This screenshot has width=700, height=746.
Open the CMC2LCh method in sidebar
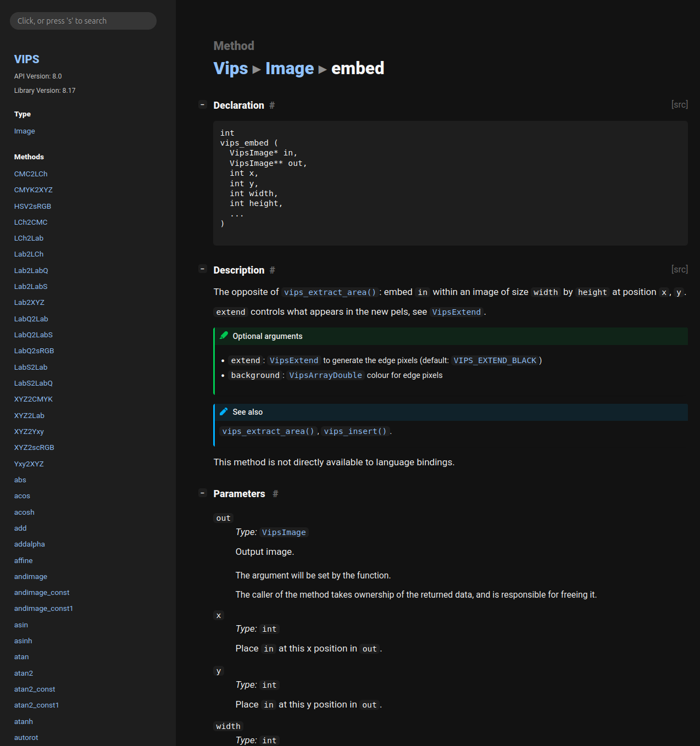pos(31,174)
